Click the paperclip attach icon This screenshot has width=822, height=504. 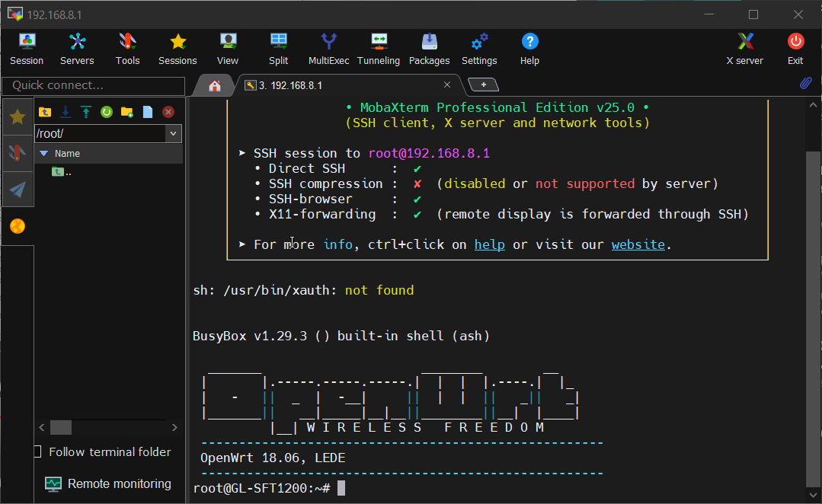pyautogui.click(x=806, y=83)
